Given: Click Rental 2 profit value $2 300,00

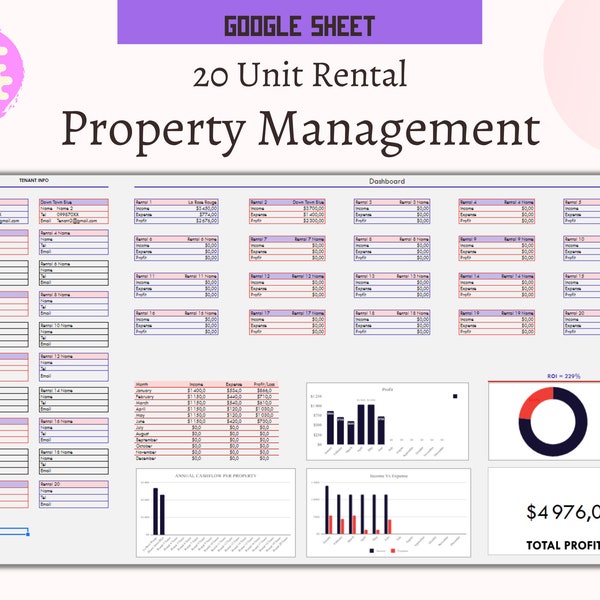Looking at the screenshot, I should pyautogui.click(x=314, y=220).
